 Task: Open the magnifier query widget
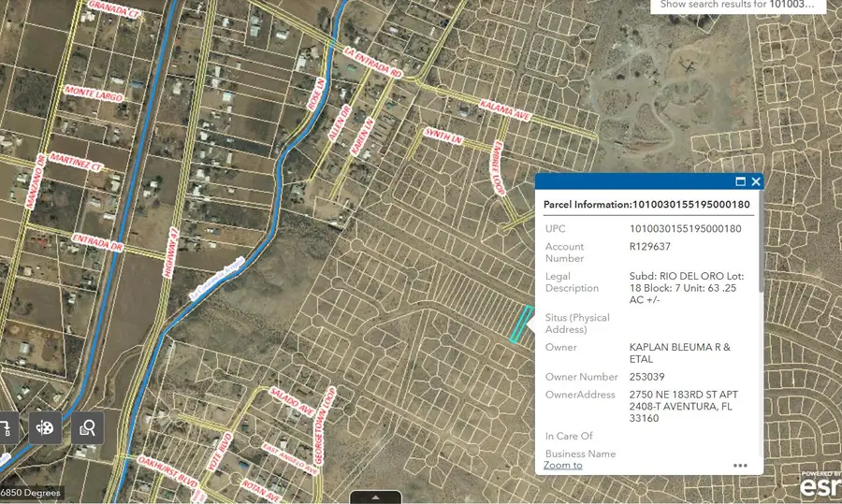coord(88,427)
